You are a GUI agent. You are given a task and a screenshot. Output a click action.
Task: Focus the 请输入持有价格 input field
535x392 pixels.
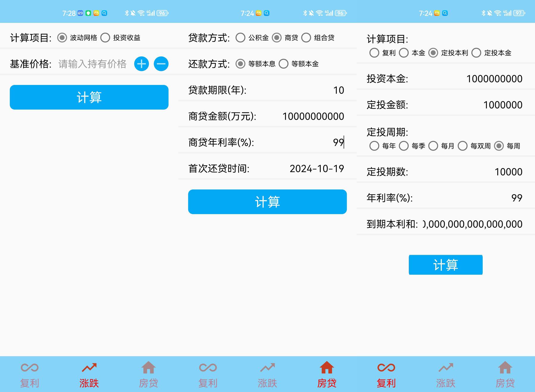(92, 64)
